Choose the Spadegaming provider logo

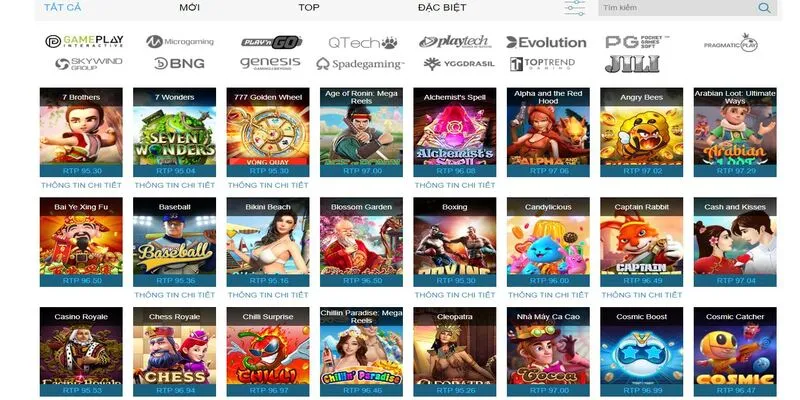point(360,64)
